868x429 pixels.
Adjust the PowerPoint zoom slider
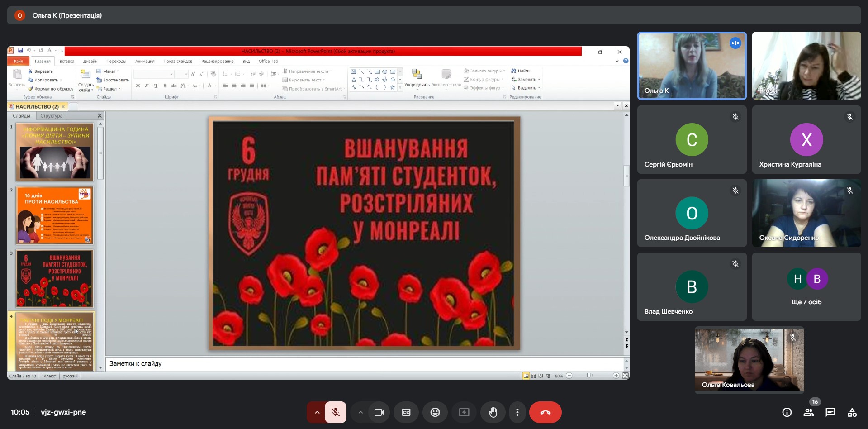[588, 376]
